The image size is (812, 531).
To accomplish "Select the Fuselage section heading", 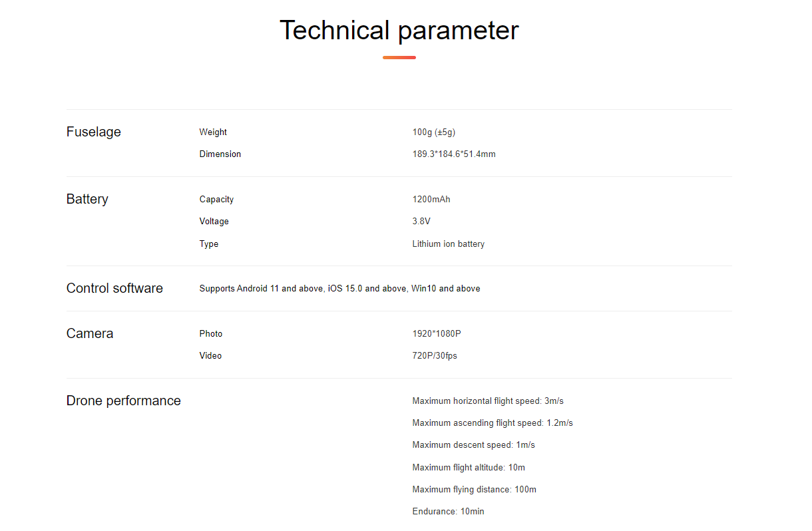I will pos(94,132).
